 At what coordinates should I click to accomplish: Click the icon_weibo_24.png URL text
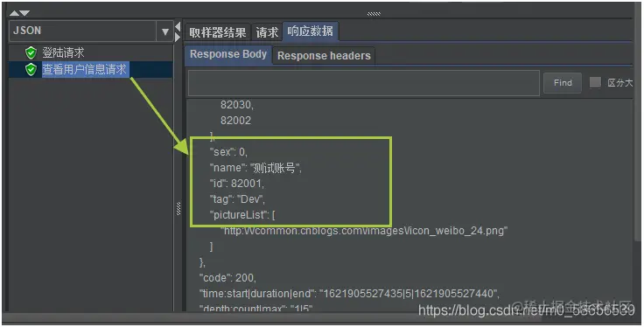(365, 231)
